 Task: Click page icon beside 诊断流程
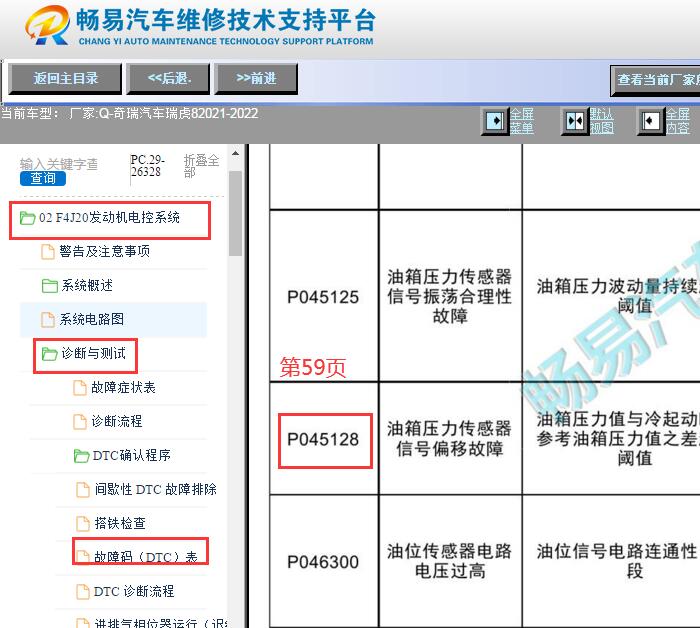click(x=80, y=422)
